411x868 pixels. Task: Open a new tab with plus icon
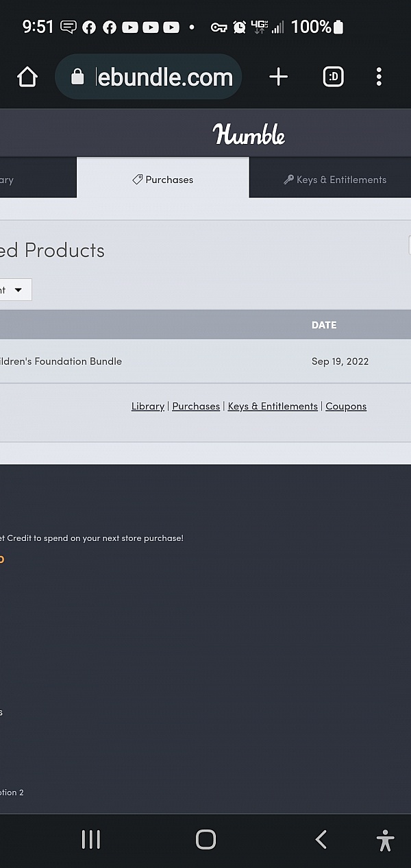[x=279, y=77]
